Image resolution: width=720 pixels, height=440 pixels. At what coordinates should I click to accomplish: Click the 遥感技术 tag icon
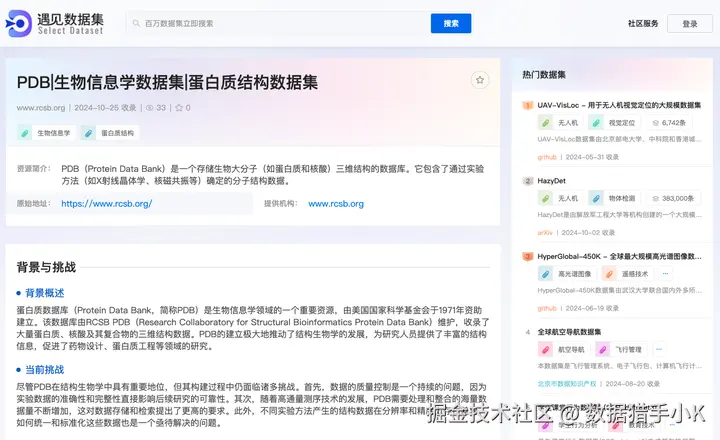[609, 274]
